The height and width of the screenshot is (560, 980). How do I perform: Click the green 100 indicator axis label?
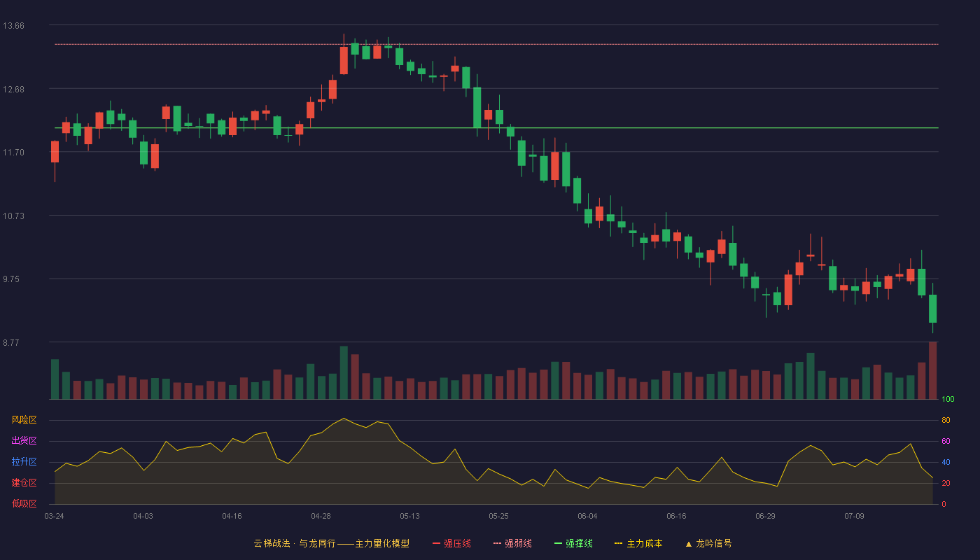click(x=948, y=400)
